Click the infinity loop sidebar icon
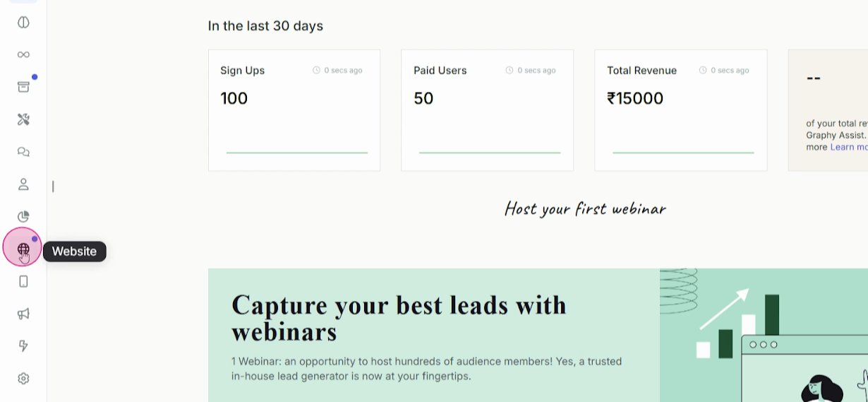Screen dimensions: 868x402 tap(23, 54)
